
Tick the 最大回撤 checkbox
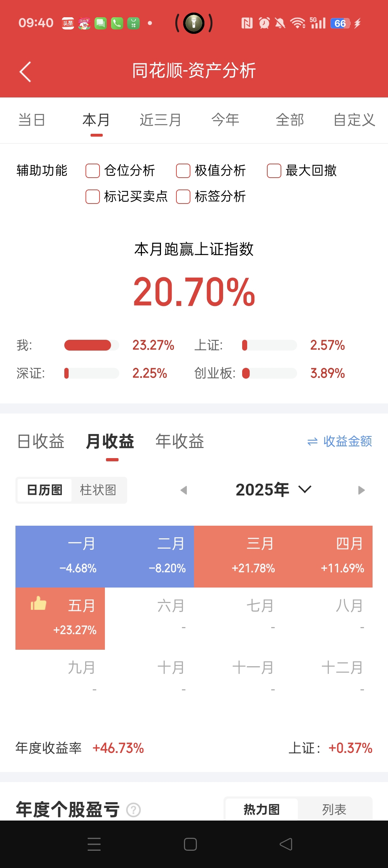[x=274, y=171]
